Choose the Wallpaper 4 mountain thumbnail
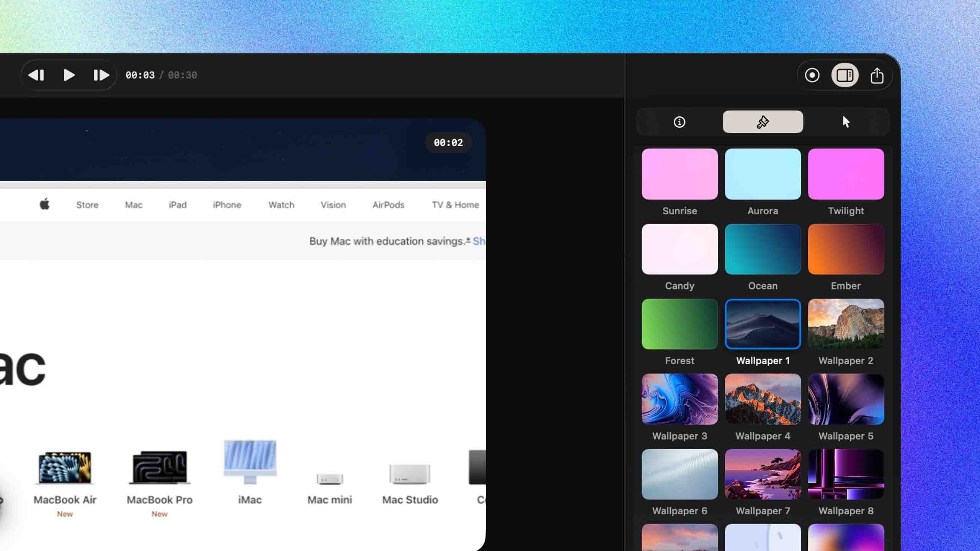This screenshot has height=551, width=980. click(763, 399)
